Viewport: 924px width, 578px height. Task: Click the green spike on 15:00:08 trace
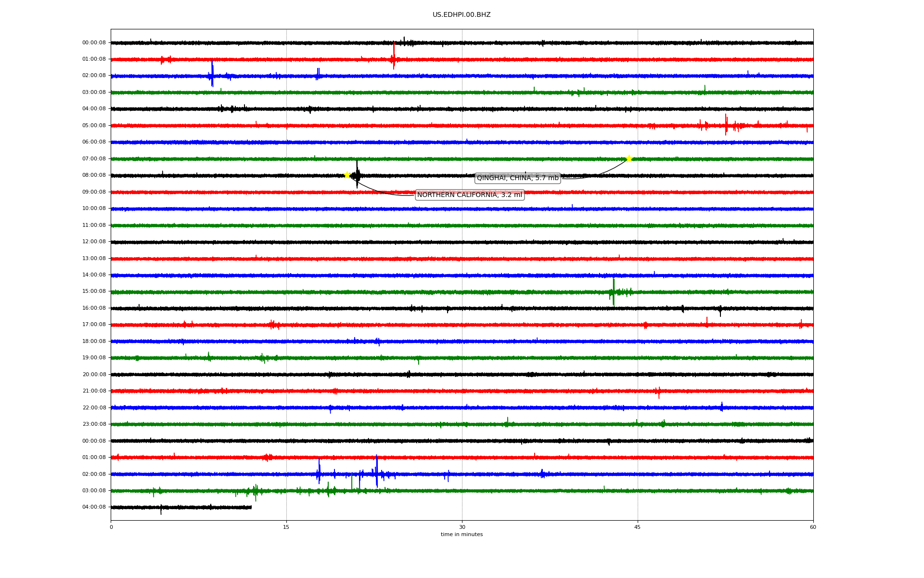[613, 291]
